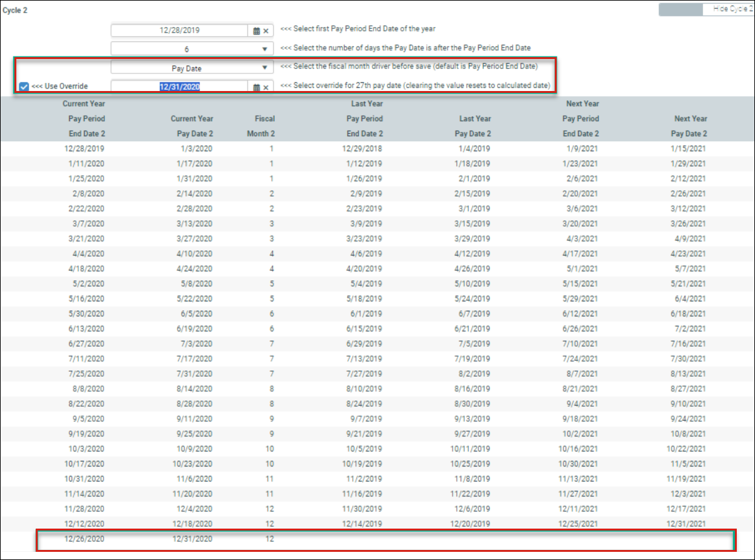
Task: Open calendar picker for first Pay Period End Date
Action: pos(256,31)
